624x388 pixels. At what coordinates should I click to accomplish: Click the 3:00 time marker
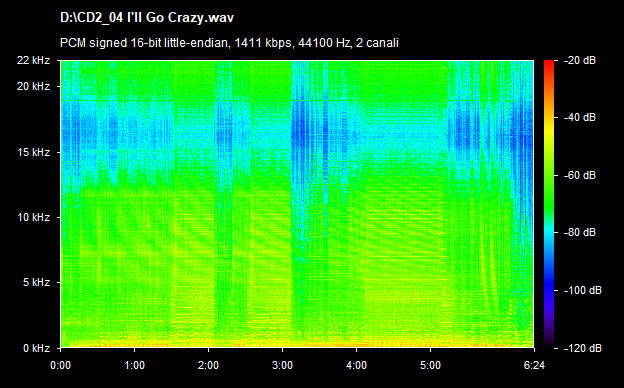283,365
